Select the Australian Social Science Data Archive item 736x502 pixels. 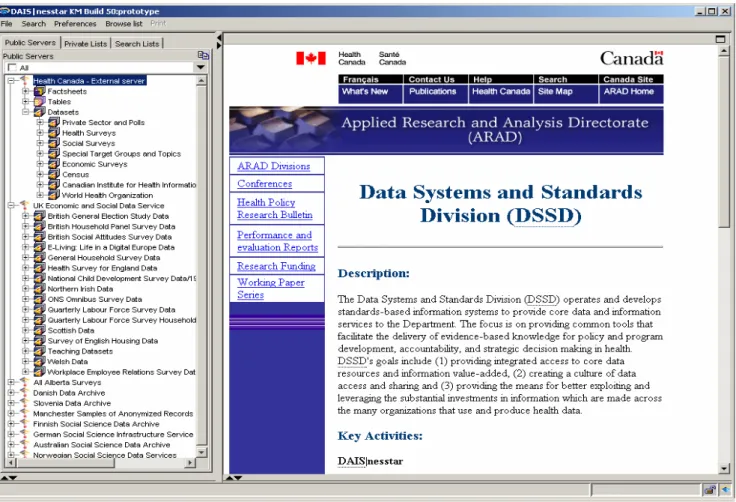point(101,444)
